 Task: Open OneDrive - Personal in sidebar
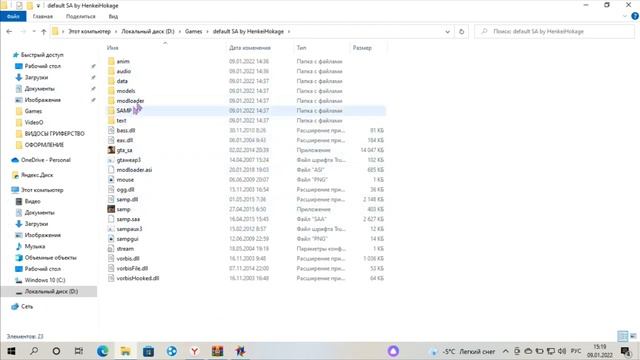(46, 160)
